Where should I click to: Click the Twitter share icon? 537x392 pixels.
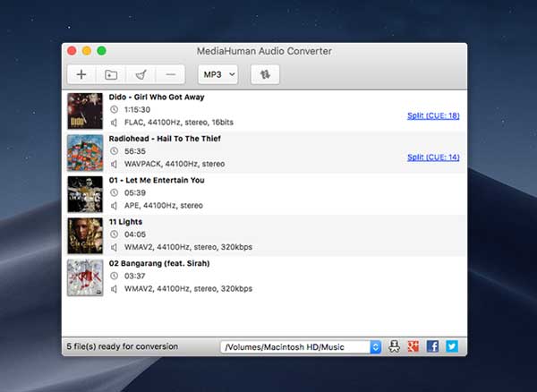click(x=452, y=346)
